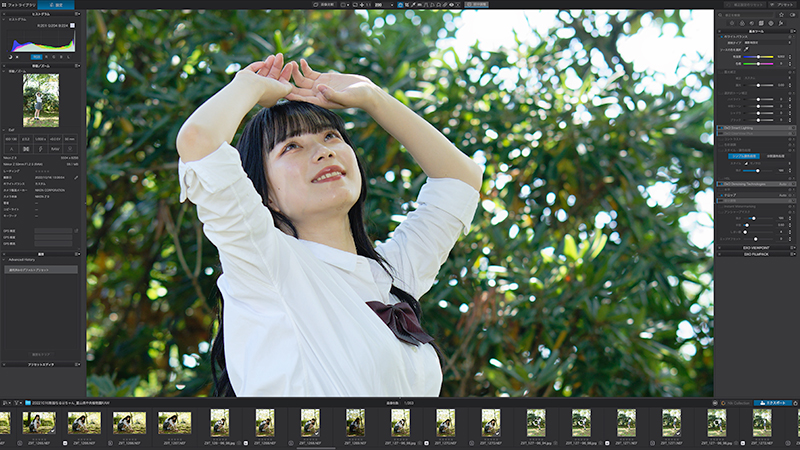Image resolution: width=800 pixels, height=450 pixels.
Task: Select the Color palette icon
Action: [x=742, y=23]
